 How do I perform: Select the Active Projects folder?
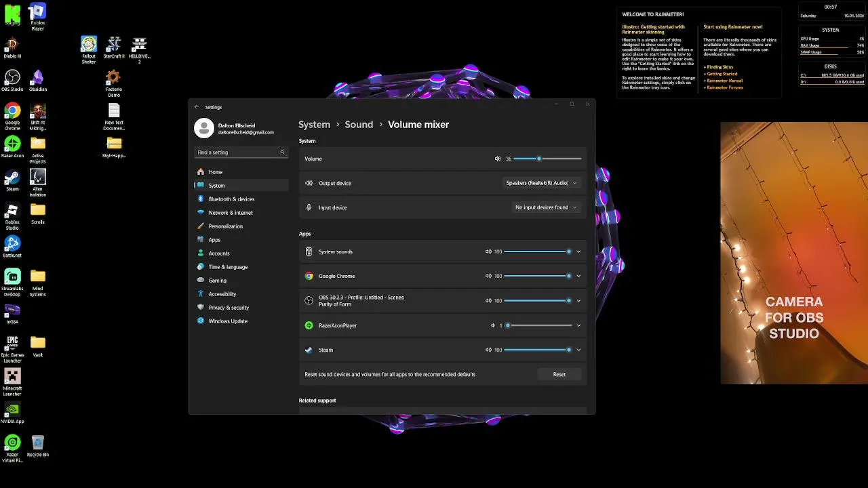[38, 150]
